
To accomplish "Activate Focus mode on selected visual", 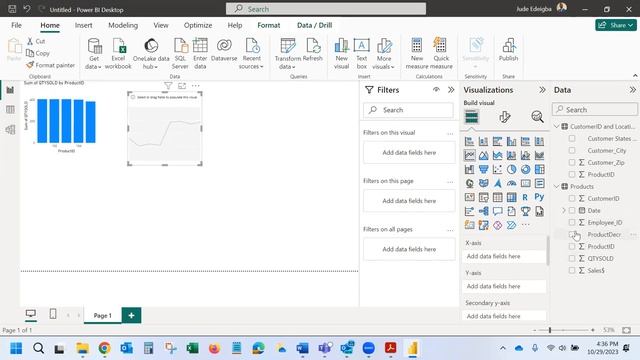I will click(x=182, y=86).
